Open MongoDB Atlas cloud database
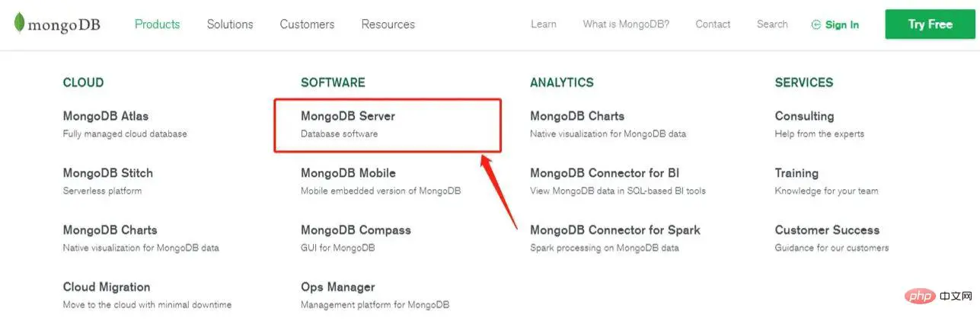980x321 pixels. pyautogui.click(x=106, y=117)
